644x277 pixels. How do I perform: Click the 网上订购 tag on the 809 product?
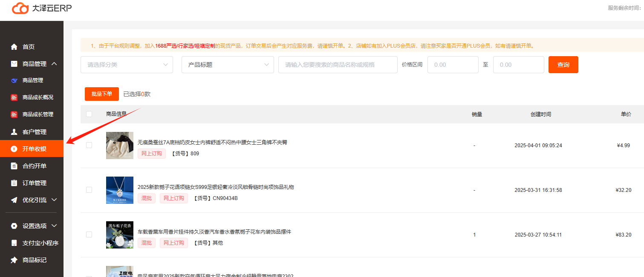coord(152,154)
